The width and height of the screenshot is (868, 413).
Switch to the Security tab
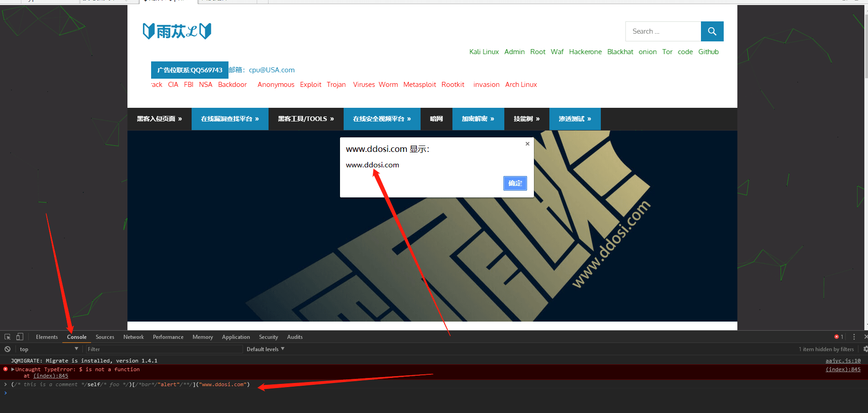(268, 337)
